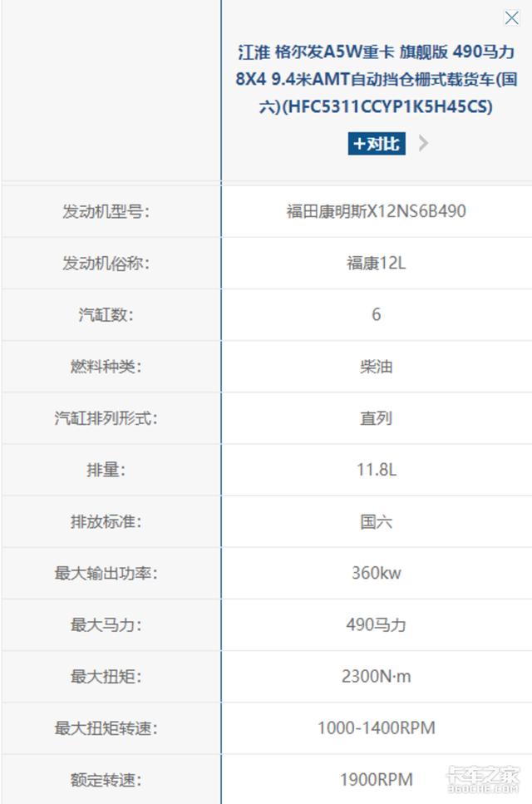
Task: Select the 排量 label
Action: click(106, 470)
